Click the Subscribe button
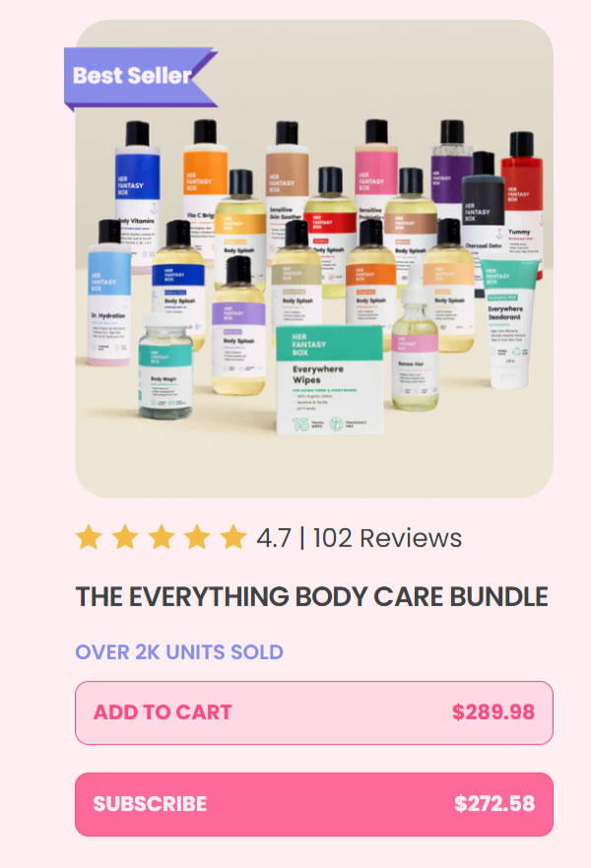The image size is (591, 868). click(x=314, y=804)
